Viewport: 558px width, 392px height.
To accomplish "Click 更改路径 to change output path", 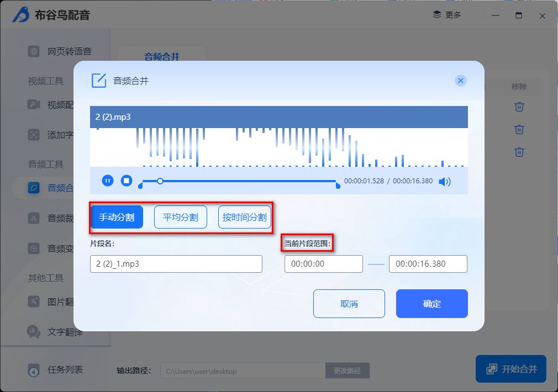I will (347, 370).
